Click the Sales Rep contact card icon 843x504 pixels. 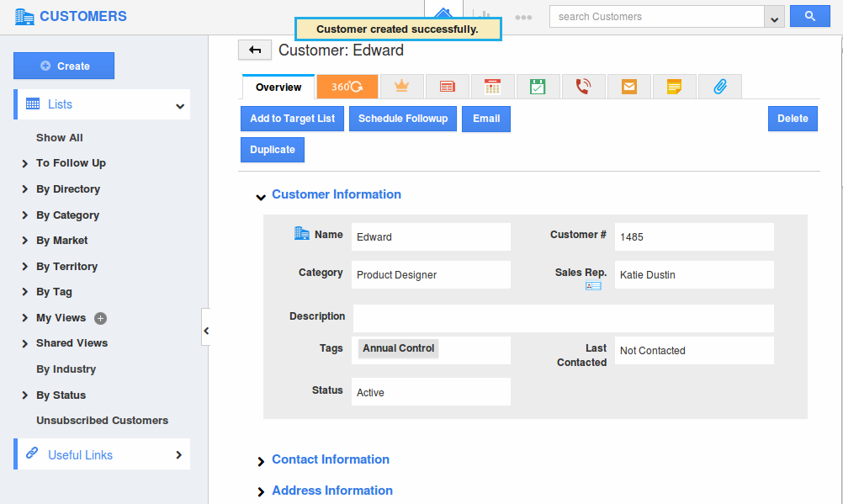click(593, 286)
